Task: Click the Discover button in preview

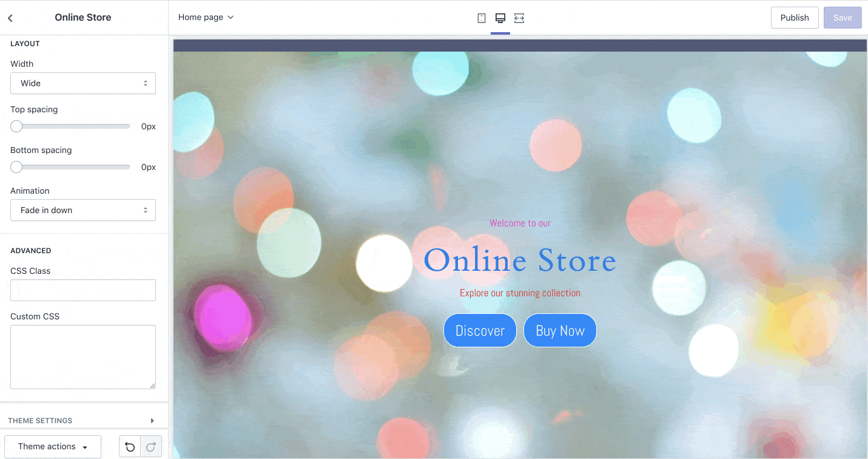Action: (x=480, y=330)
